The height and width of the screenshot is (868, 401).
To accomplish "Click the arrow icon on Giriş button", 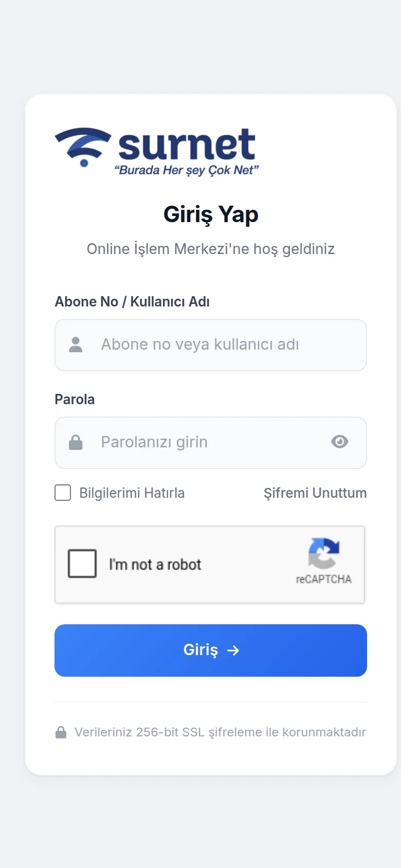I will pyautogui.click(x=233, y=650).
